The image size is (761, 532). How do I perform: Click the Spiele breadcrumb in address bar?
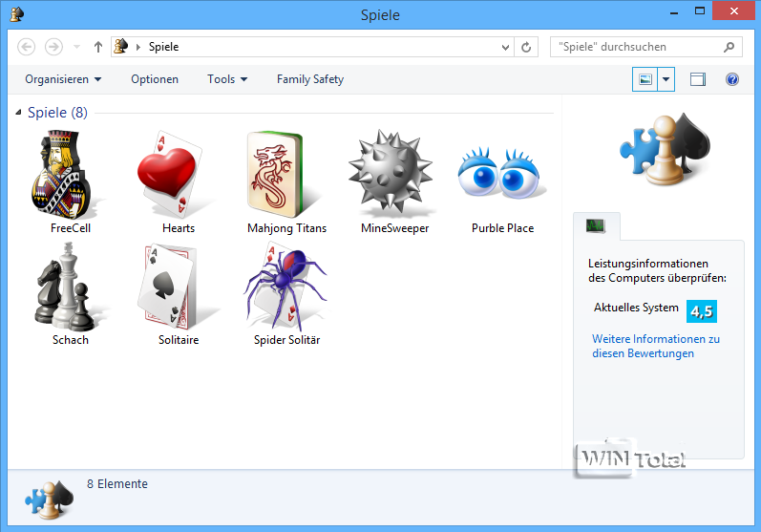(x=163, y=47)
